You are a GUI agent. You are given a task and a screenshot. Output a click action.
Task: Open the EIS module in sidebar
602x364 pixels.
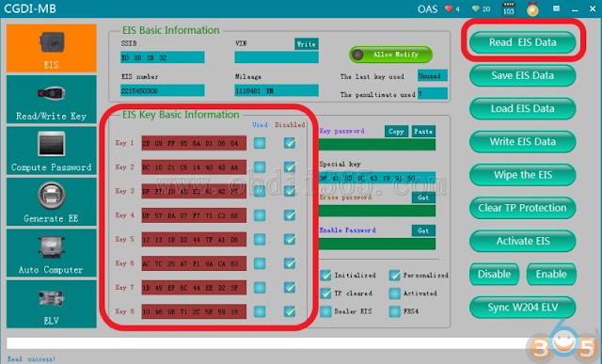pos(52,48)
